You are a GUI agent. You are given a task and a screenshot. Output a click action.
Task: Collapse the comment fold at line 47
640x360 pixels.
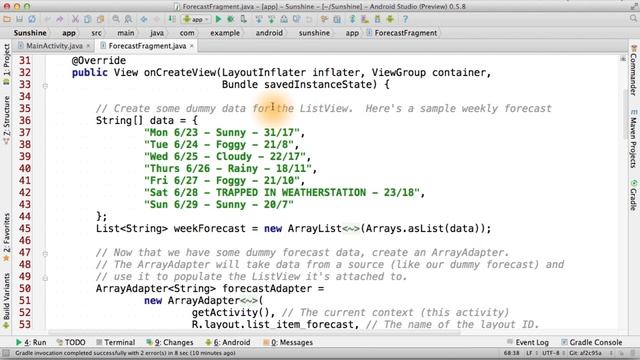[45, 254]
